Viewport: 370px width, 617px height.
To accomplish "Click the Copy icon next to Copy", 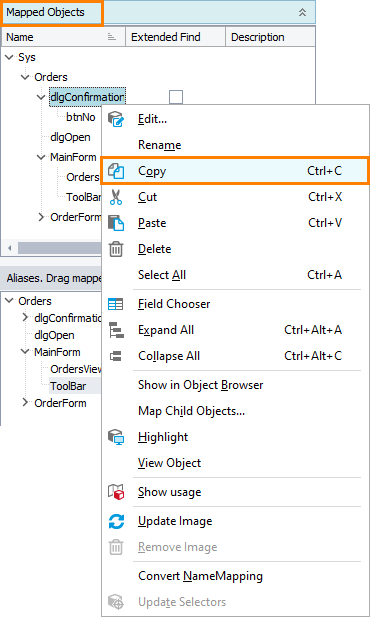I will point(116,171).
